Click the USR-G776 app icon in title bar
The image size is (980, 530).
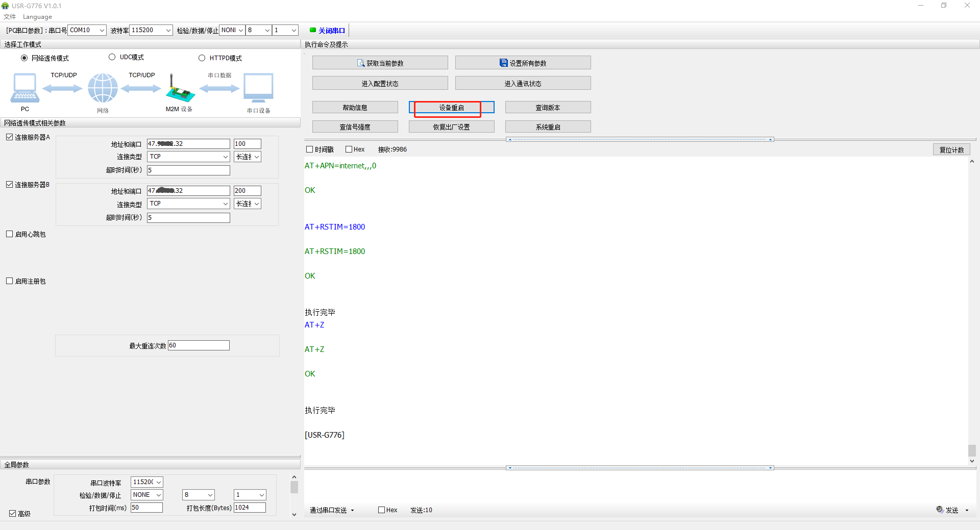click(5, 6)
